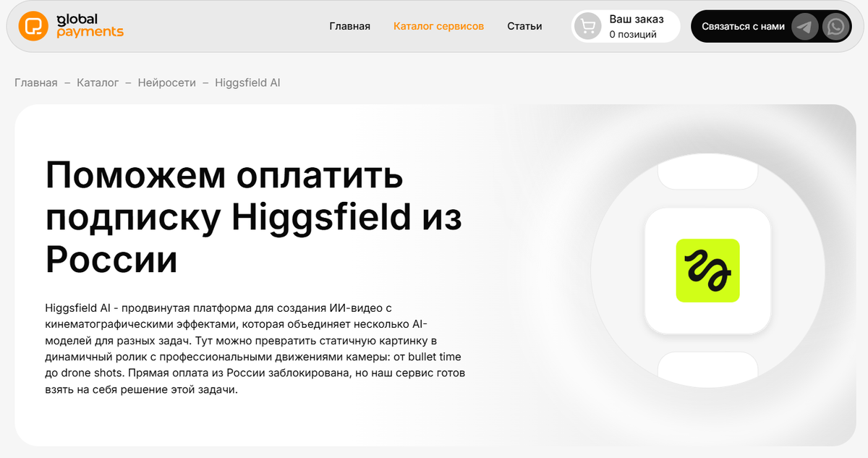Open the shopping cart icon

[588, 27]
